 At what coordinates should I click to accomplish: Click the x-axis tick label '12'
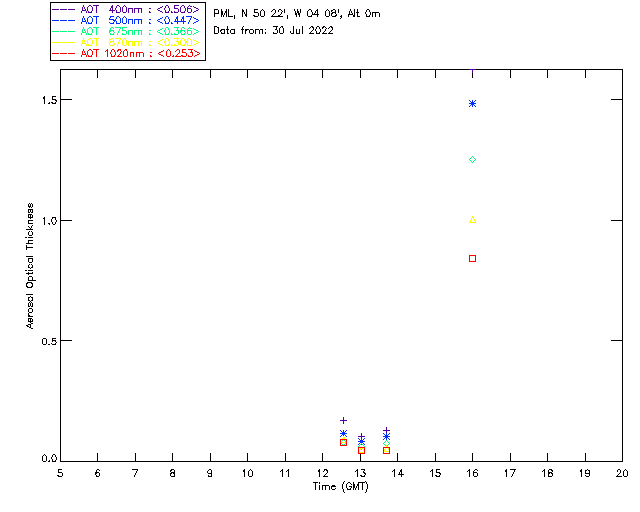click(x=322, y=473)
